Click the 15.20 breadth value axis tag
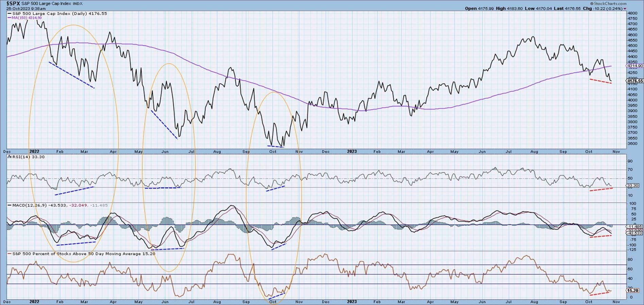Viewport: 644px width, 305px height. (x=633, y=291)
